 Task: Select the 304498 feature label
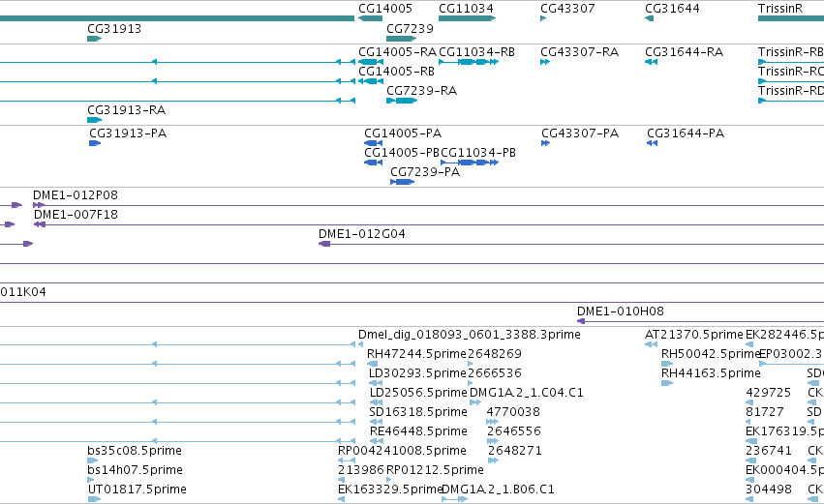pyautogui.click(x=768, y=489)
